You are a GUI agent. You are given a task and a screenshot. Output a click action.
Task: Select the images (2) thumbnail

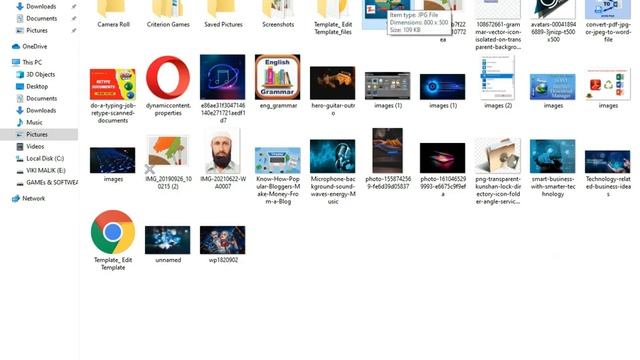pos(498,82)
